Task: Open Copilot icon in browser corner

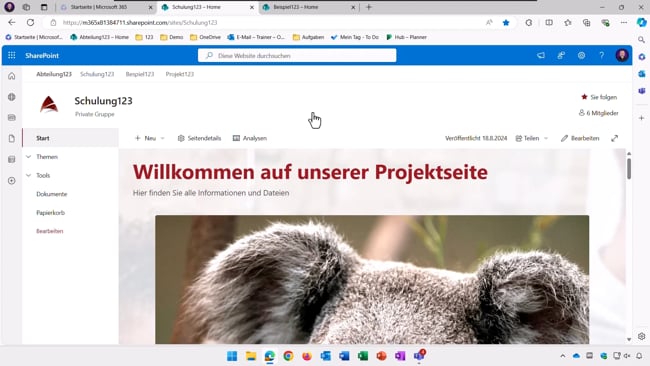Action: (x=641, y=22)
